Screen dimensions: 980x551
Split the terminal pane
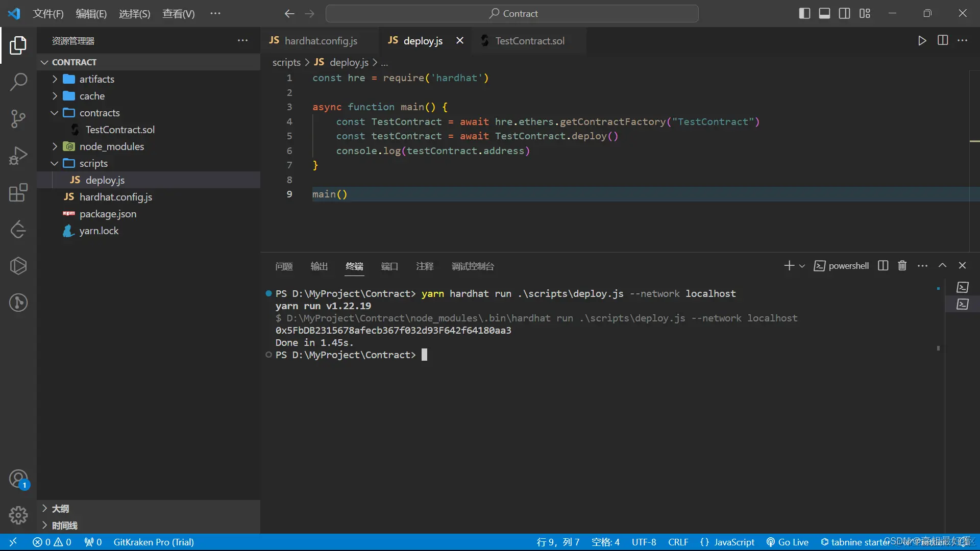[883, 266]
